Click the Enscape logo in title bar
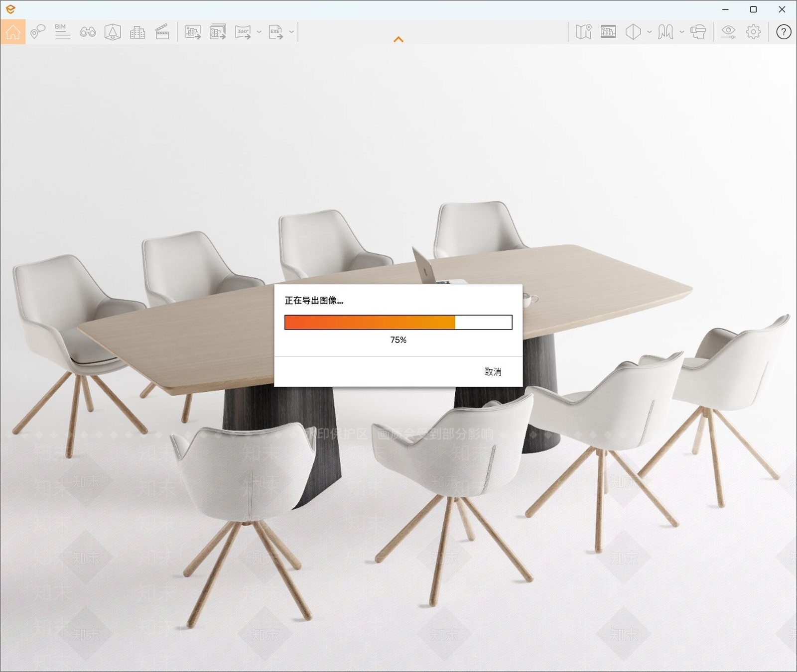The height and width of the screenshot is (672, 797). (x=10, y=9)
